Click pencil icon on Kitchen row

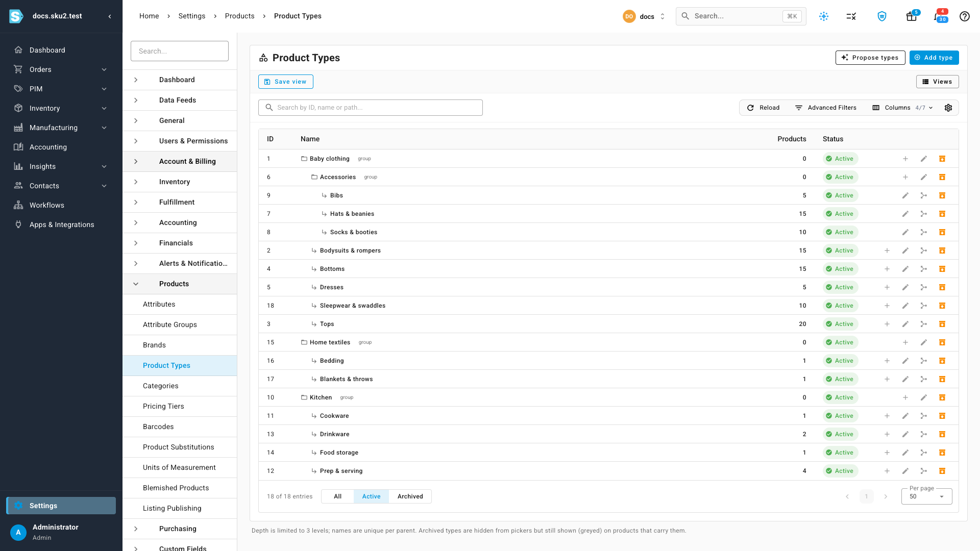click(924, 397)
